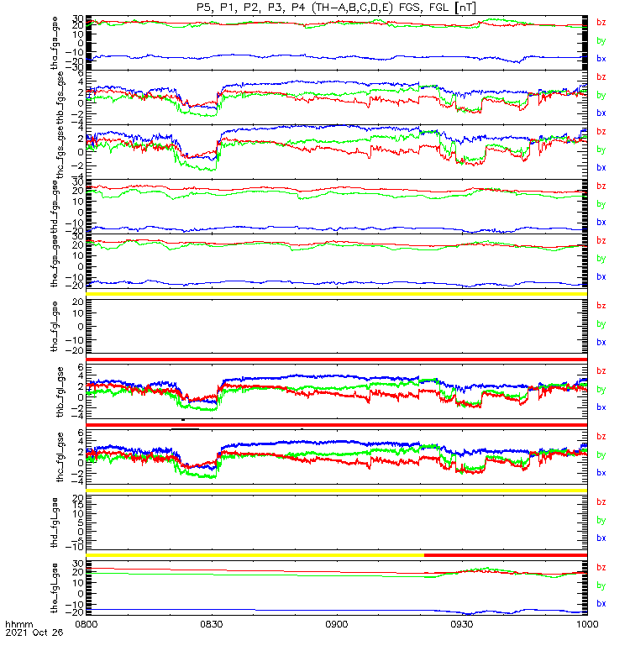Image resolution: width=630 pixels, height=672 pixels.
Task: Click the the_fgl_gse y-axis label
Action: [x=55, y=588]
